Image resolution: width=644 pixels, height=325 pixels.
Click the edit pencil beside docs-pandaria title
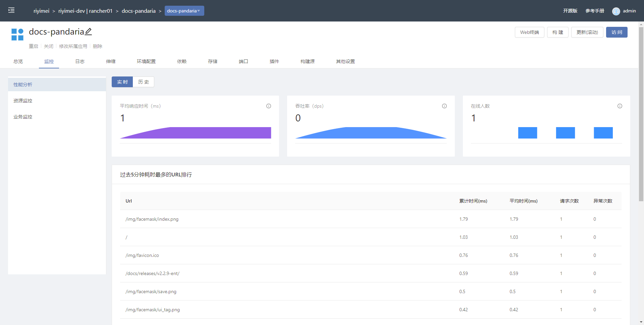click(x=88, y=32)
